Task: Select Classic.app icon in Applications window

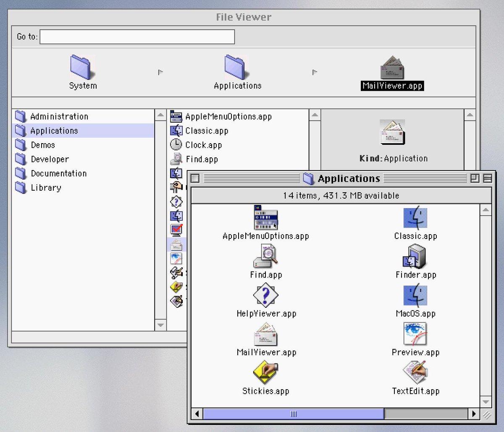Action: 415,217
